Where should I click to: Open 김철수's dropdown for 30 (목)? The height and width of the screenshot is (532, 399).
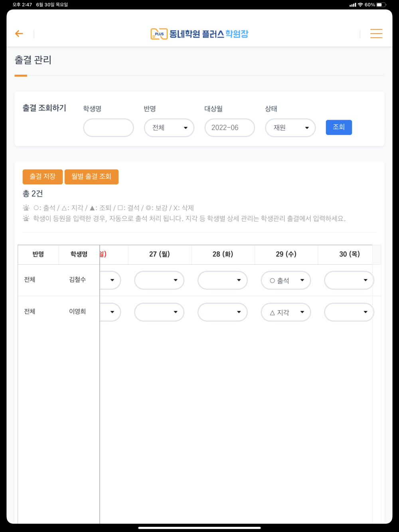[x=349, y=280]
